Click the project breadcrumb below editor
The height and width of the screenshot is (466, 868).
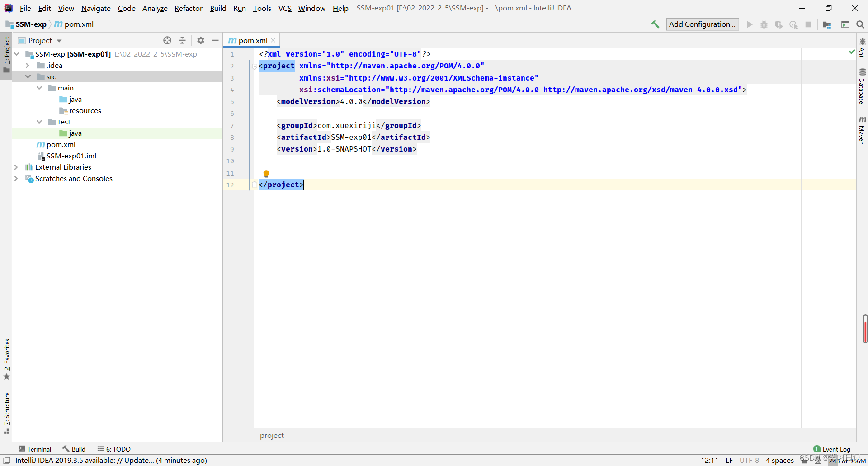(272, 435)
